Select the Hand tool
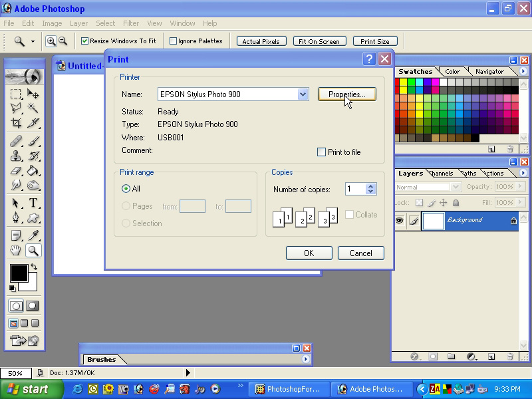Viewport: 532px width, 399px height. tap(17, 251)
